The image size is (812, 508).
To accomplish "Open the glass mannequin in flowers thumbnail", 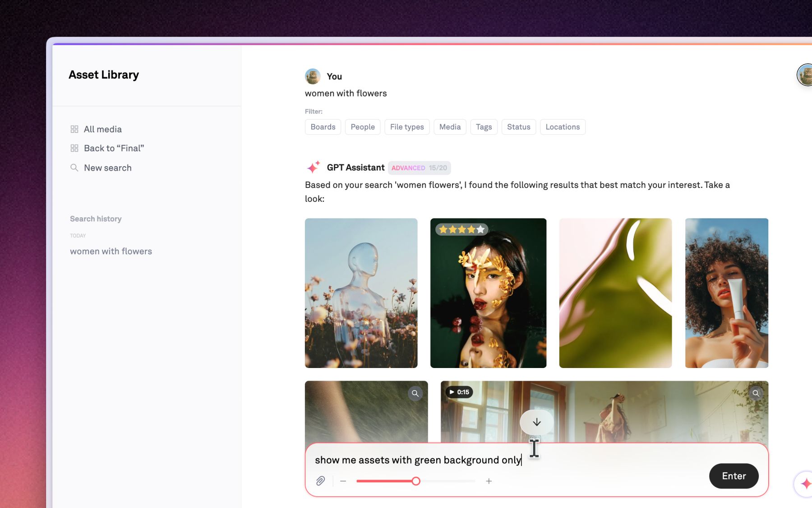I will (x=361, y=293).
